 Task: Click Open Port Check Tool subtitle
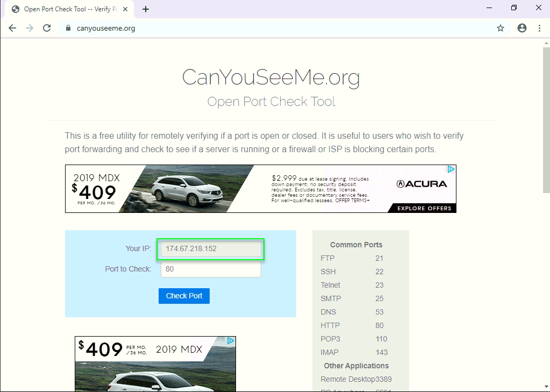pos(271,102)
